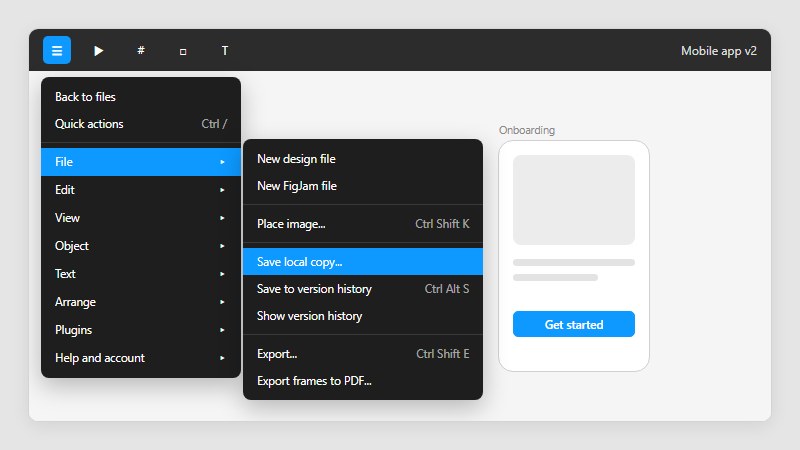Viewport: 800px width, 450px height.
Task: Close the main hamburger menu button
Action: (57, 50)
